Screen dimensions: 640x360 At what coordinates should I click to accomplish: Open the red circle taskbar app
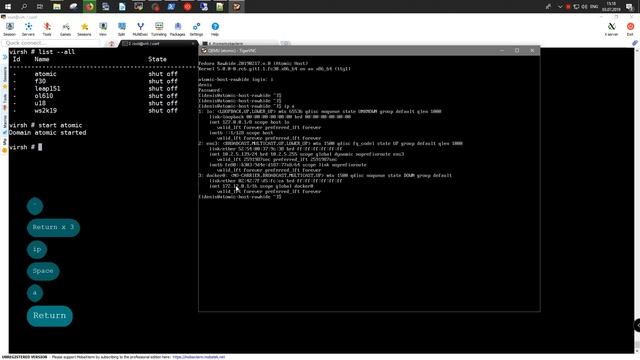pos(187,7)
